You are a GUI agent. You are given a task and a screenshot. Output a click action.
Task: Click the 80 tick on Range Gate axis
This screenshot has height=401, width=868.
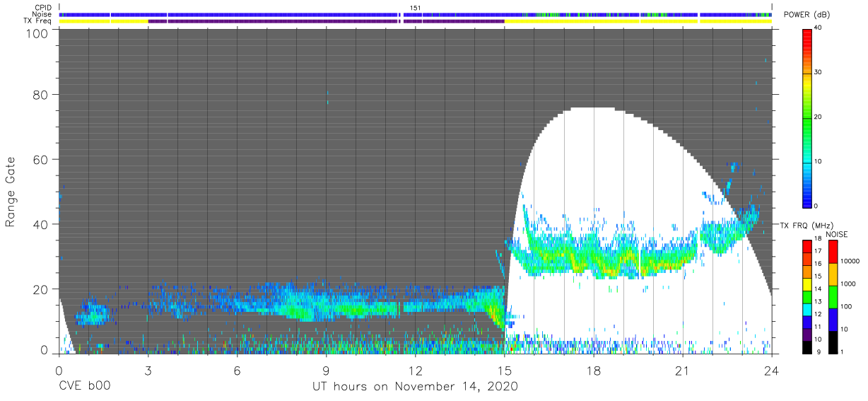pos(40,95)
